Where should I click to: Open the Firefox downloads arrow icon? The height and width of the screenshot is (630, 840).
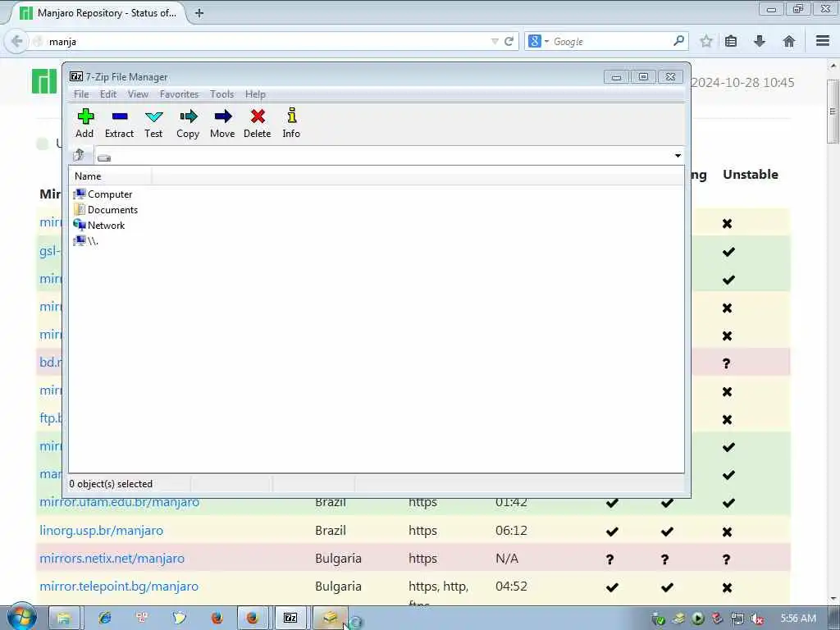click(x=760, y=41)
